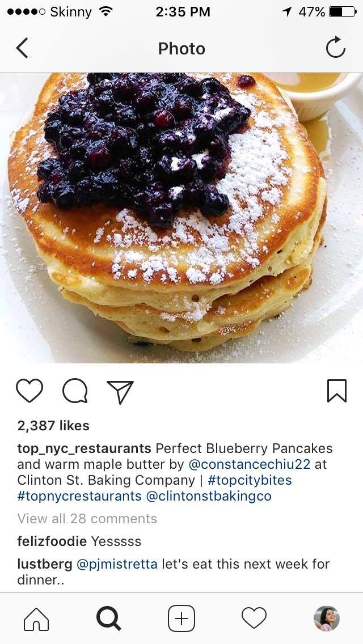Open Home tab in bottom bar

tap(36, 619)
